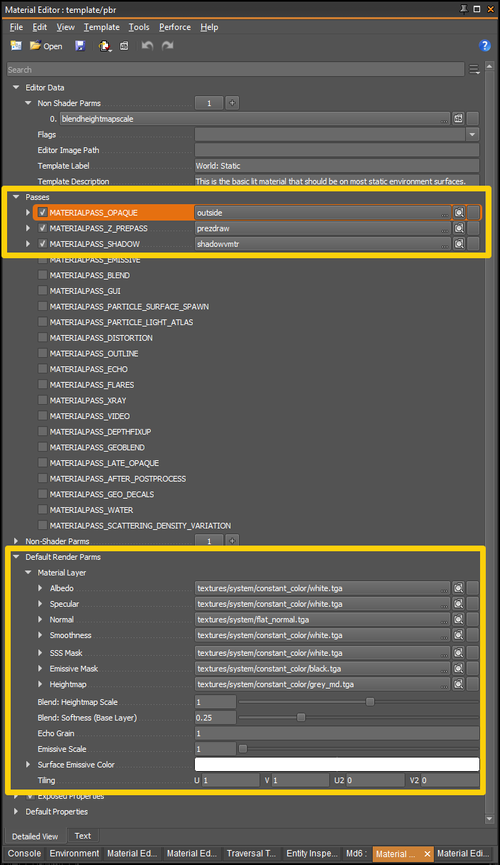Switch to the Text view tab
Image resolution: width=500 pixels, height=865 pixels.
point(83,836)
